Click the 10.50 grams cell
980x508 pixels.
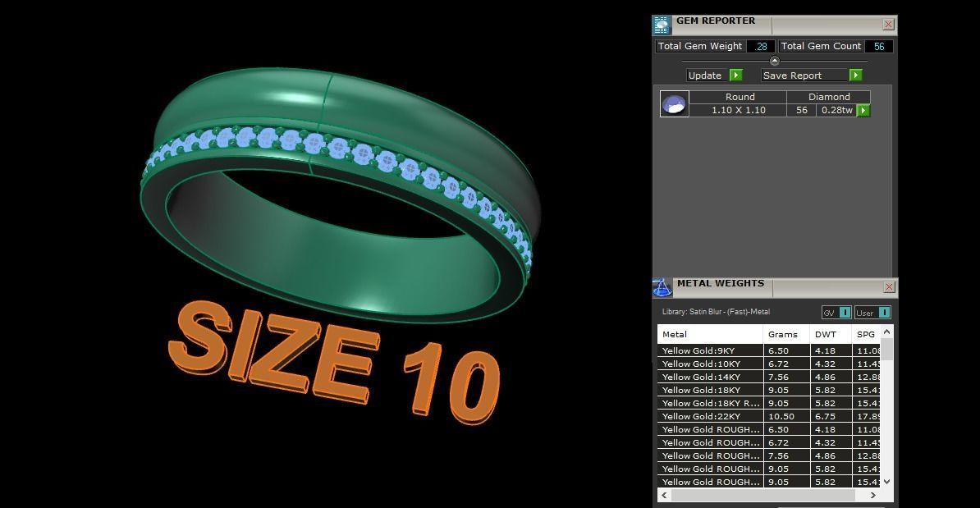click(x=786, y=416)
